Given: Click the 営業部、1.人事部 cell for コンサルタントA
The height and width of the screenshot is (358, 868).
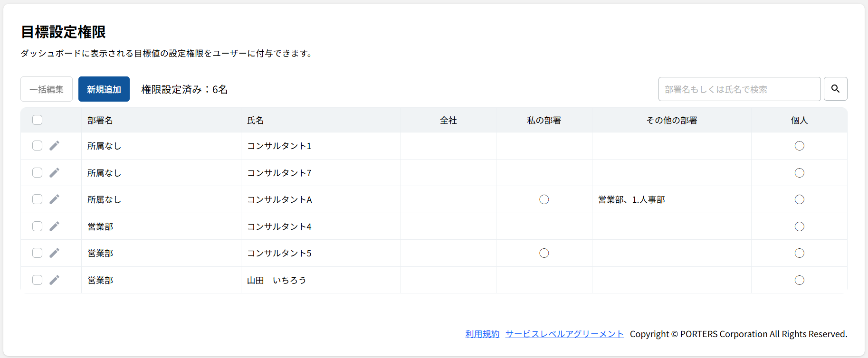Looking at the screenshot, I should (x=631, y=200).
